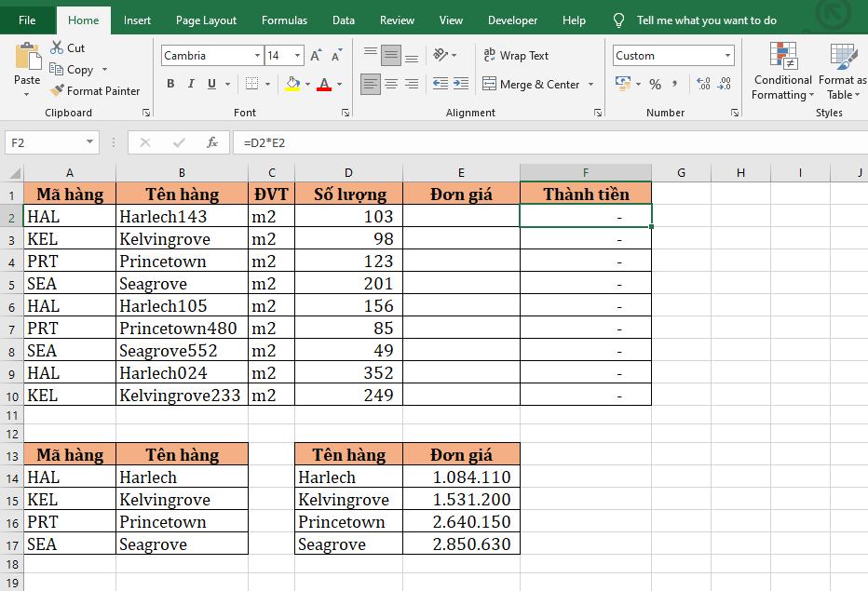Increase font size with the larger A icon
This screenshot has width=868, height=591.
[x=316, y=56]
